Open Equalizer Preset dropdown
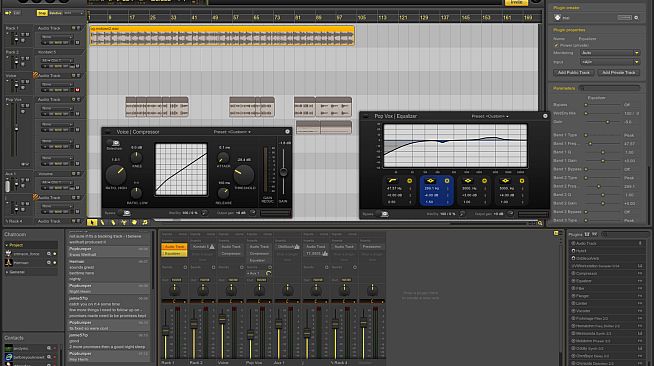The width and height of the screenshot is (654, 366). pyautogui.click(x=490, y=116)
